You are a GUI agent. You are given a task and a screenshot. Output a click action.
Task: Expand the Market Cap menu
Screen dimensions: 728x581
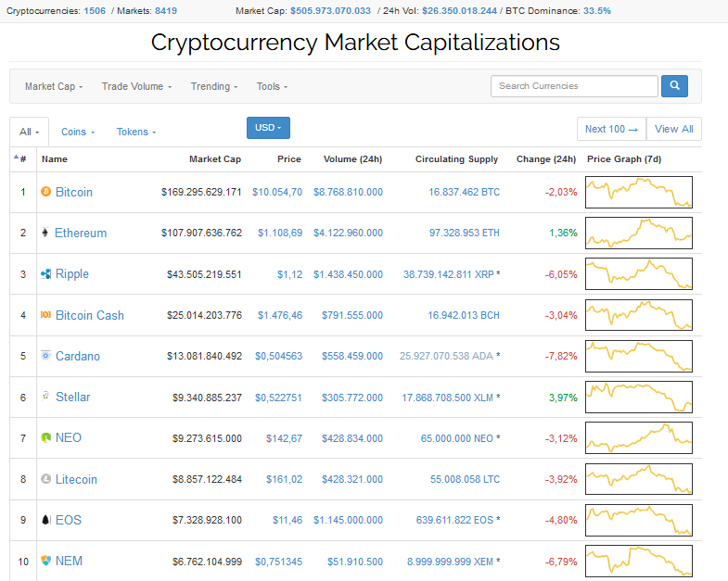(54, 86)
